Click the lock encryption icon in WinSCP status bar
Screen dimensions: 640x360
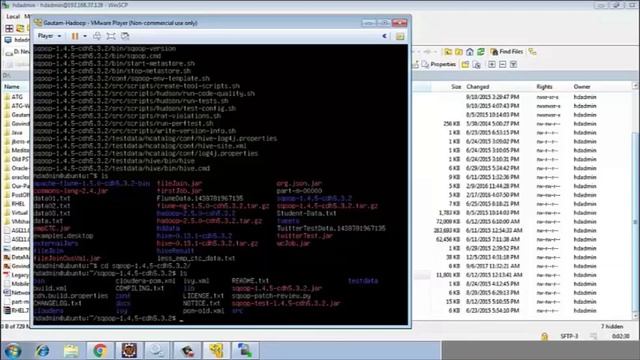coord(544,336)
